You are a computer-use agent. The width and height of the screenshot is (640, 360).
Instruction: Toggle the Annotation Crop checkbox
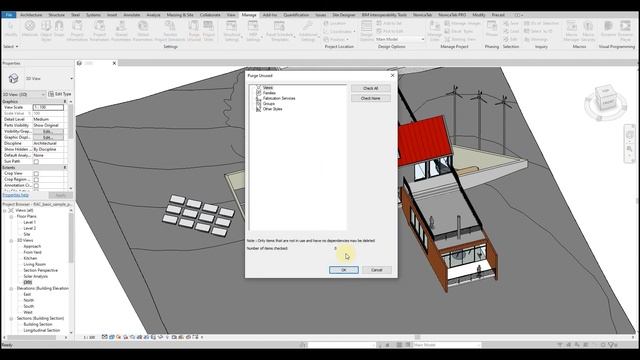[36, 185]
